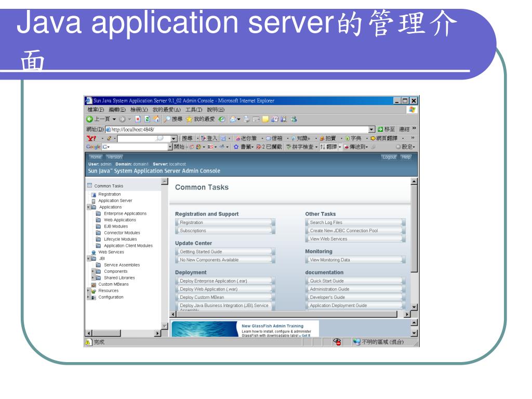The width and height of the screenshot is (532, 399).
Task: Click the Yahoo 拍賣 toolbar icon
Action: coord(322,138)
